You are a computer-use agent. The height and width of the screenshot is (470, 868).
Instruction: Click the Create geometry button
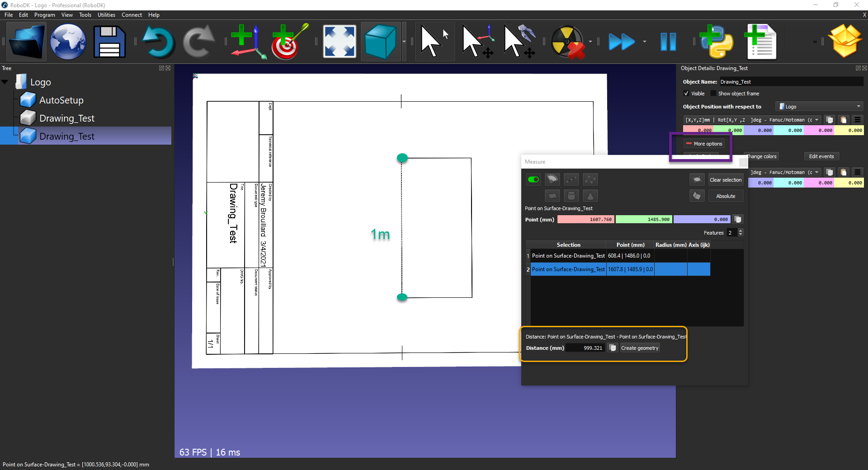(639, 348)
